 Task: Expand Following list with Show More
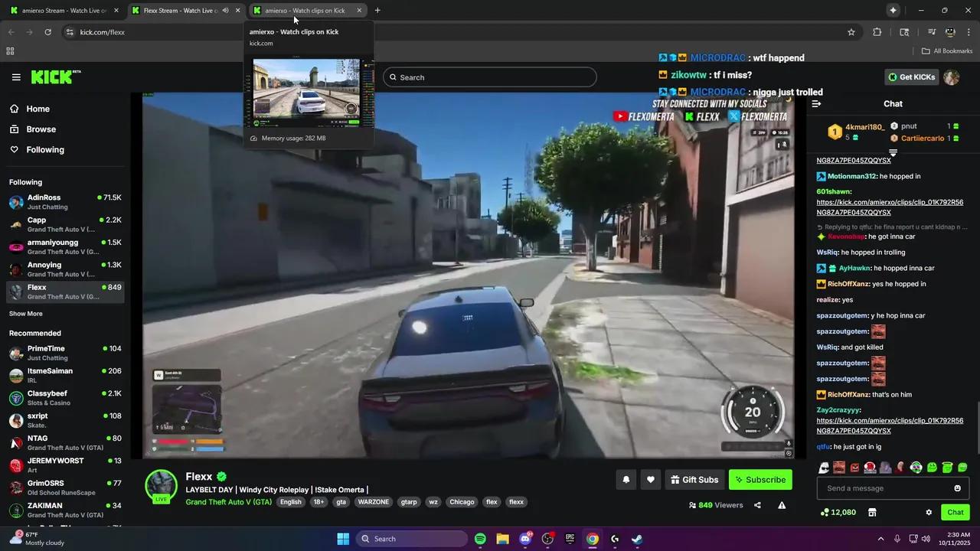click(26, 314)
